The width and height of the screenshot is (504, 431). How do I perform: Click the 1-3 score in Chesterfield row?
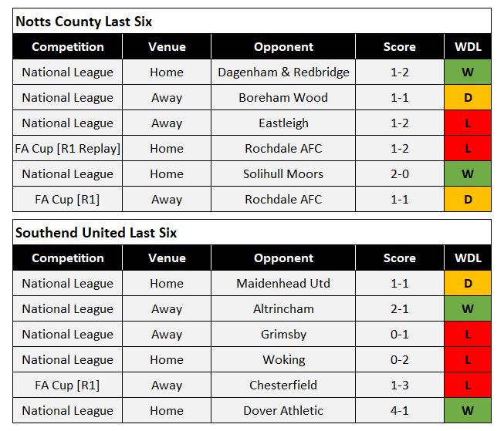[400, 386]
